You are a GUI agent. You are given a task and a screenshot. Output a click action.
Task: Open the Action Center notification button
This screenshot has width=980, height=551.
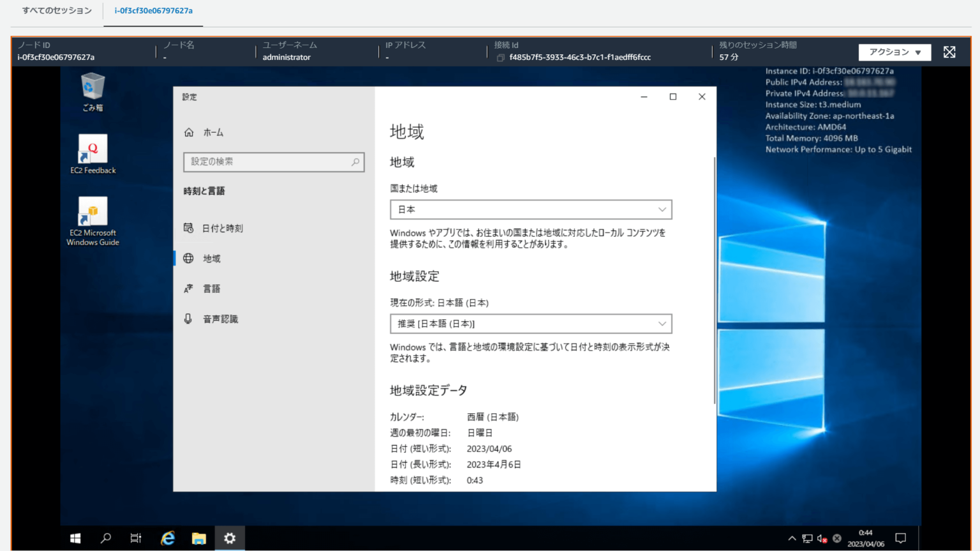click(900, 538)
